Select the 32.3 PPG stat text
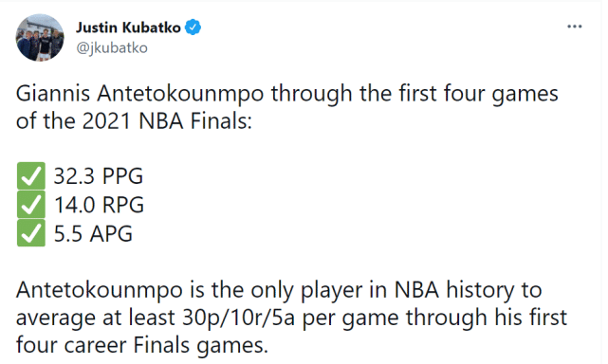 coord(99,176)
